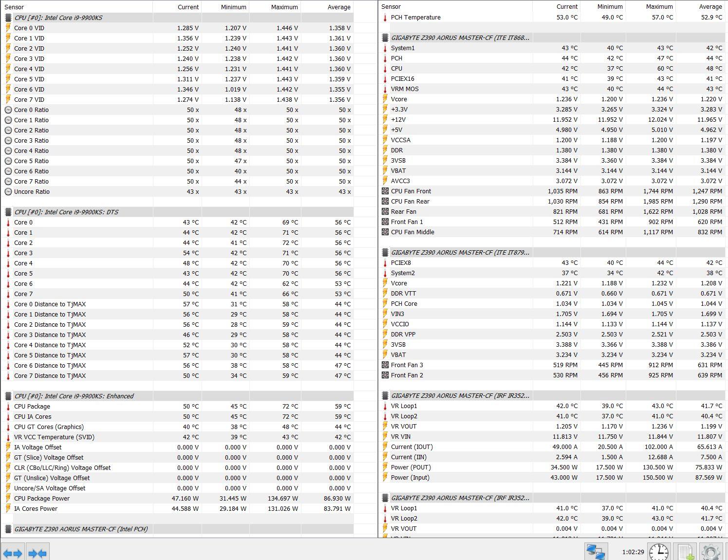Open sensor settings with the gear icon
The height and width of the screenshot is (560, 728).
[710, 552]
